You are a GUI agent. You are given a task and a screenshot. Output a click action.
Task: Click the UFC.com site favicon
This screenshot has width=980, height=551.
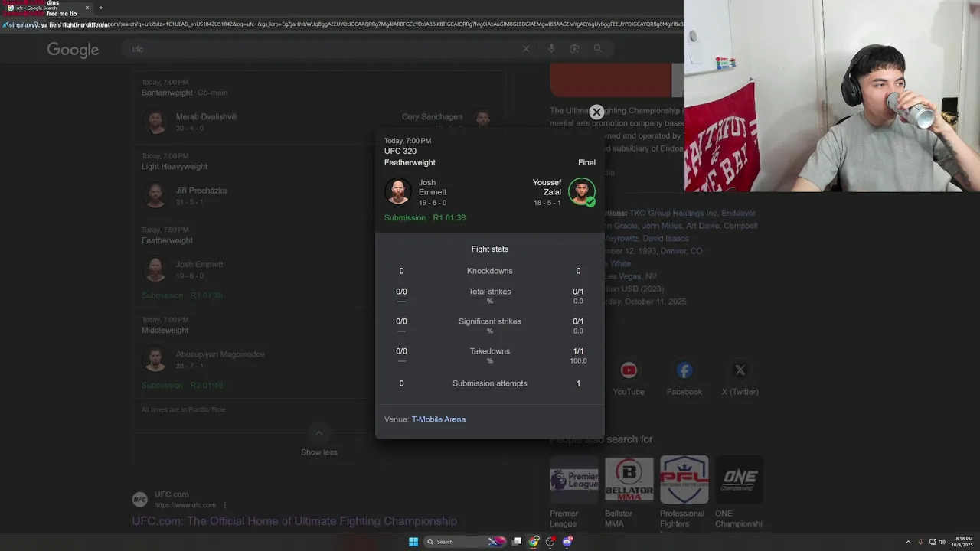coord(140,500)
